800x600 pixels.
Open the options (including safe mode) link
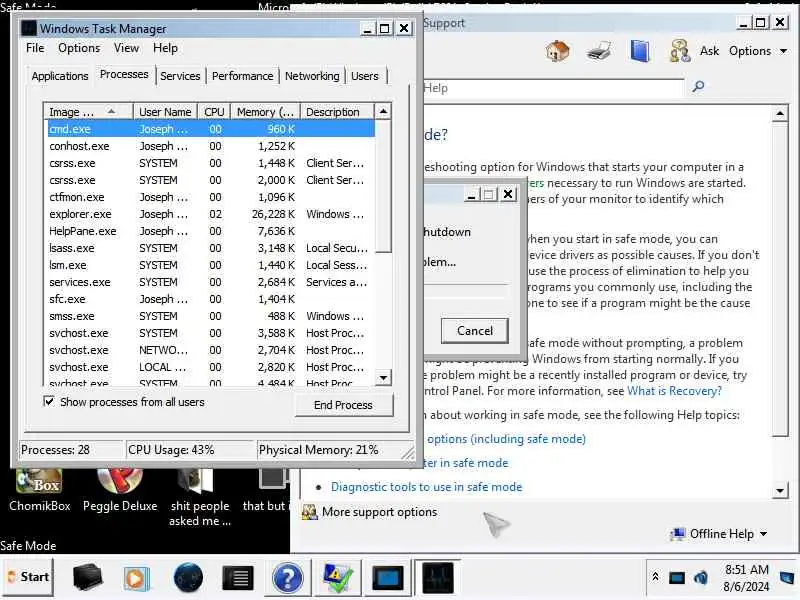coord(506,439)
